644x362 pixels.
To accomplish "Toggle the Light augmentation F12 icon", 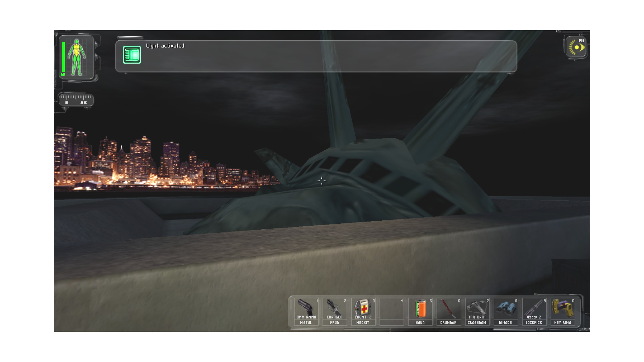I will tap(576, 47).
